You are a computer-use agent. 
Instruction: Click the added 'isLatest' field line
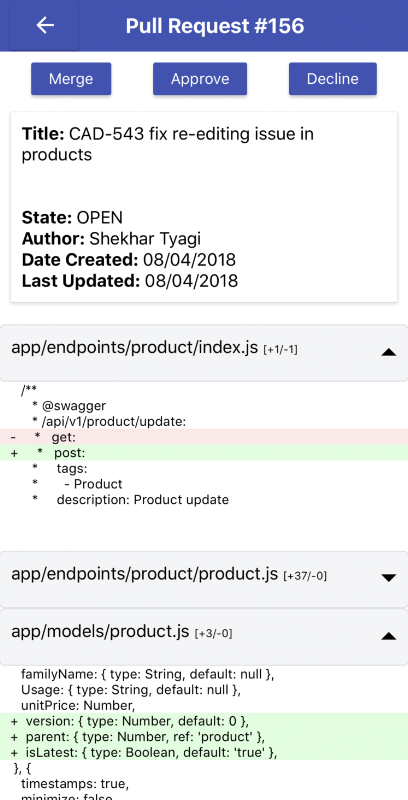(204, 753)
